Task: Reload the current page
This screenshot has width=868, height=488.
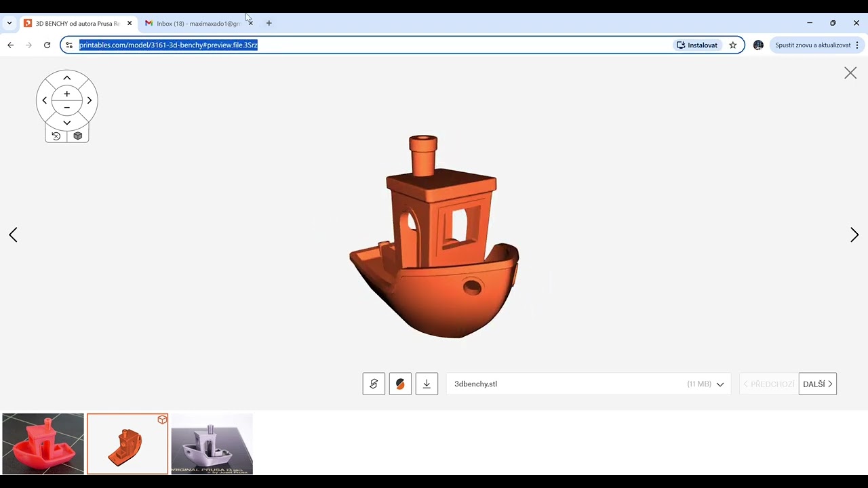Action: [x=47, y=45]
